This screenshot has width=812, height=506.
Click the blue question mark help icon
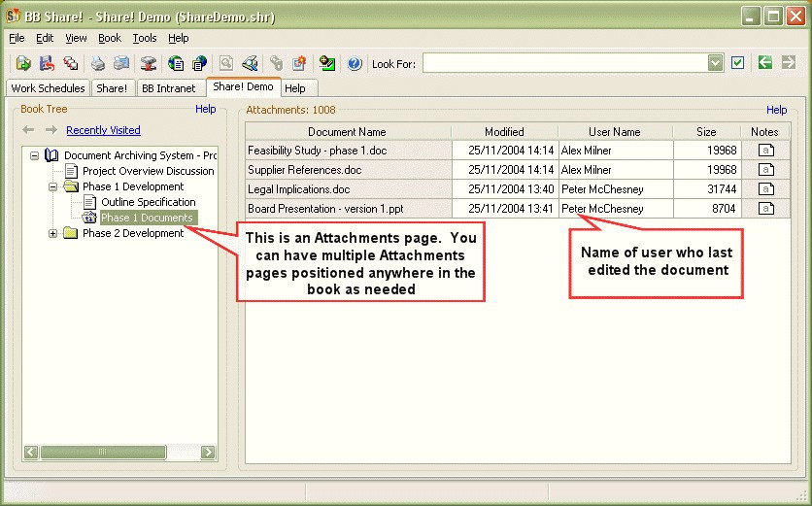355,63
